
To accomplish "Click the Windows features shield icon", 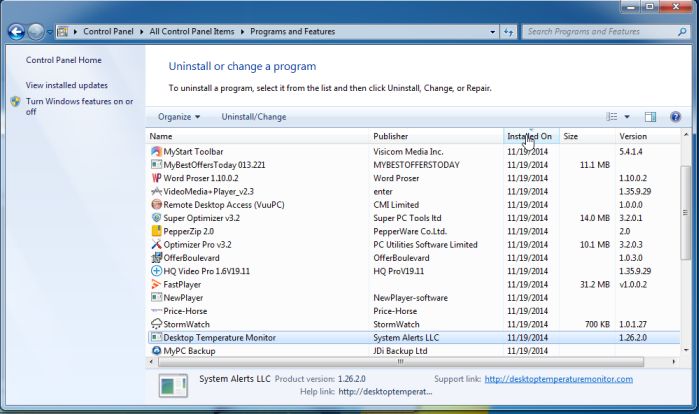I will coord(16,102).
